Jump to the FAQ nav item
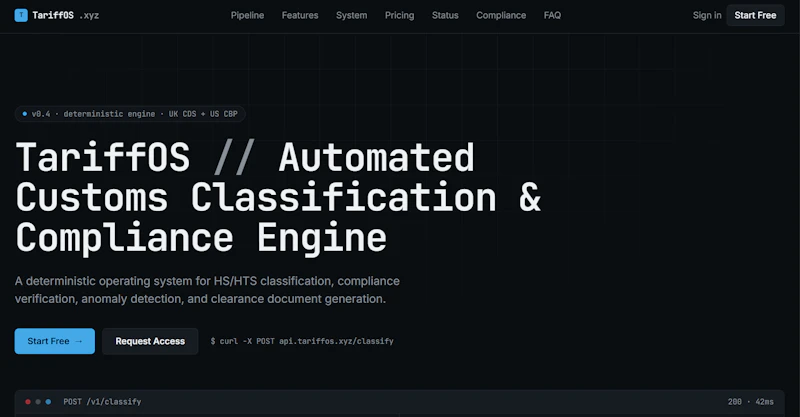 (x=552, y=15)
